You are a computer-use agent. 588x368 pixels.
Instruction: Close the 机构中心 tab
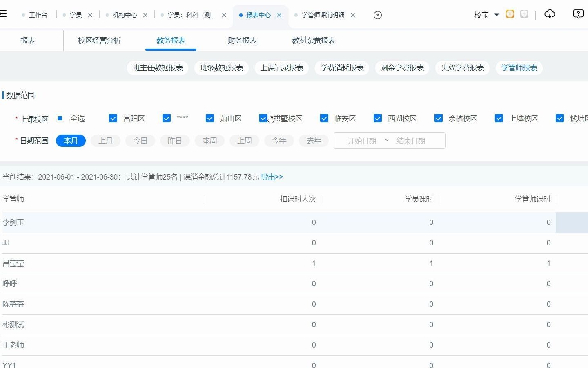(x=145, y=15)
